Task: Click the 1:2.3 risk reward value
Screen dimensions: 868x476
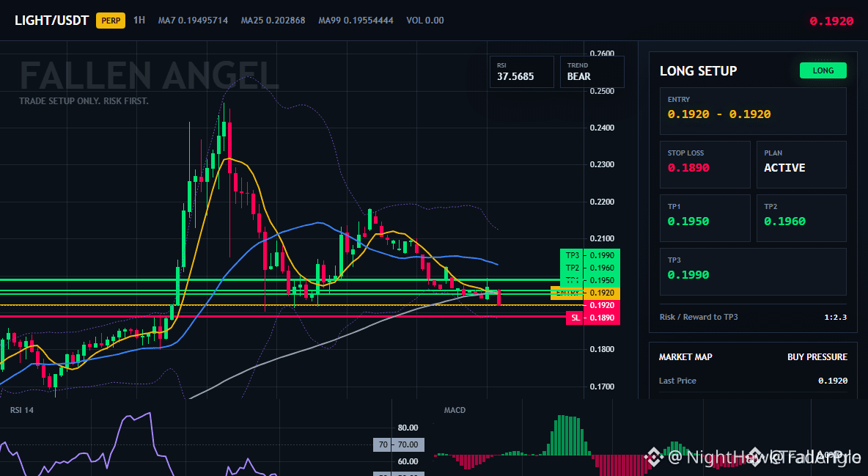Action: [835, 318]
